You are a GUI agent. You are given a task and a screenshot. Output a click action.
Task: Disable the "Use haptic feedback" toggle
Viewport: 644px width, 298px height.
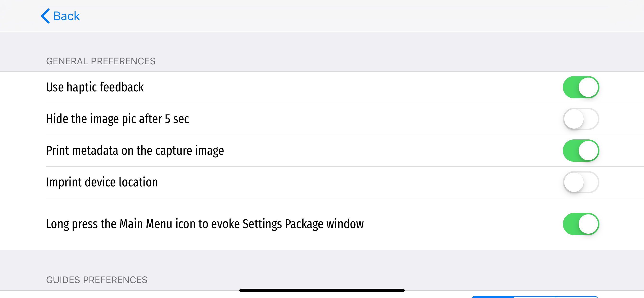coord(581,87)
